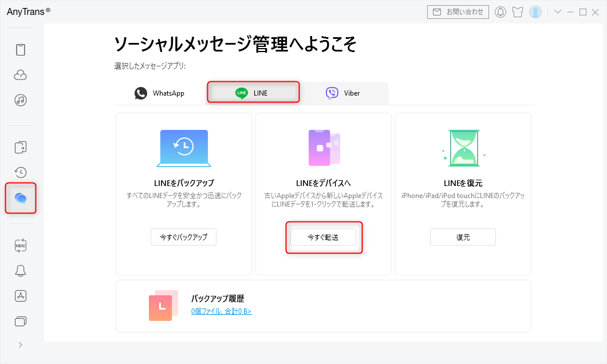Maximize the AnyTrans window
The image size is (607, 364).
[x=582, y=12]
